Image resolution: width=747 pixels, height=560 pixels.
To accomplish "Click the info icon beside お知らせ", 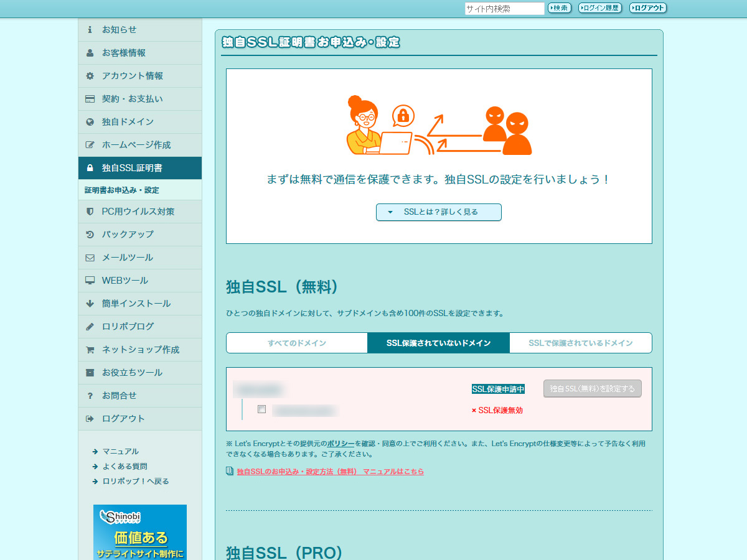I will [90, 30].
